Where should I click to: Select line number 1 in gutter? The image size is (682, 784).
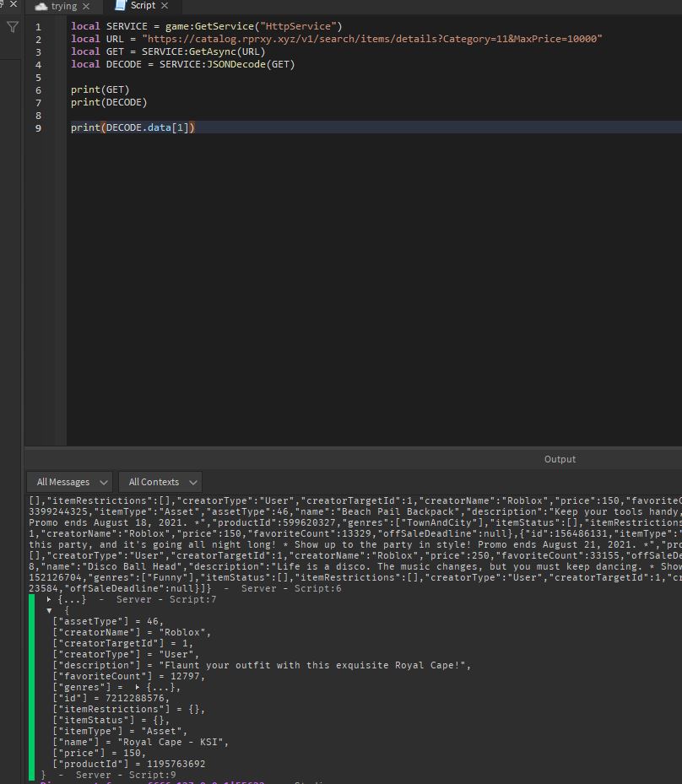click(38, 26)
